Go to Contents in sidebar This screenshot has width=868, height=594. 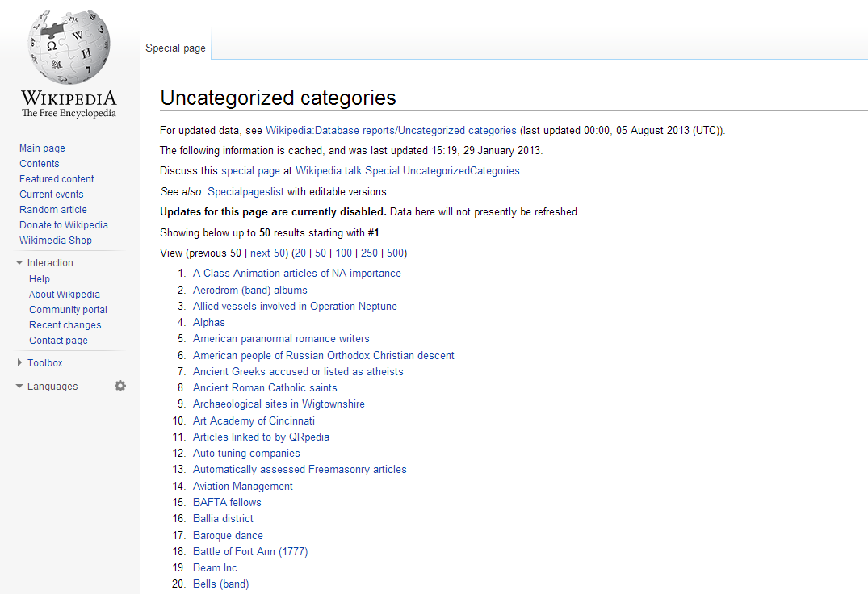40,164
